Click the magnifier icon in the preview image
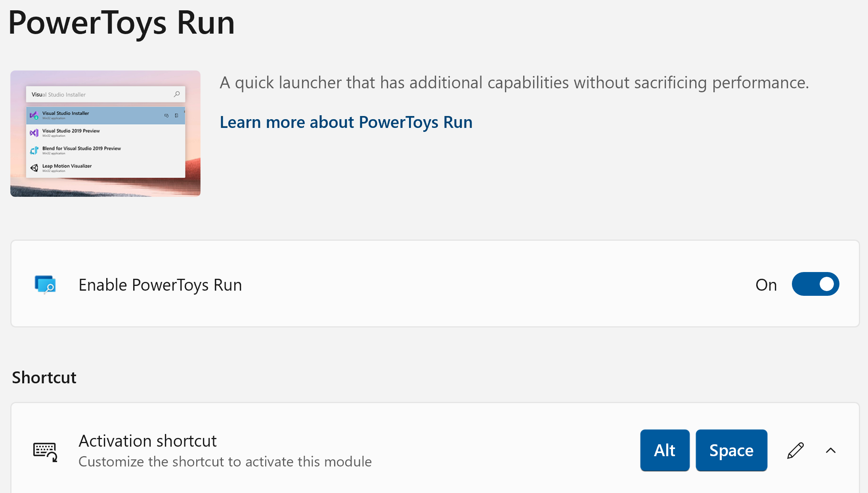Image resolution: width=868 pixels, height=493 pixels. coord(177,94)
